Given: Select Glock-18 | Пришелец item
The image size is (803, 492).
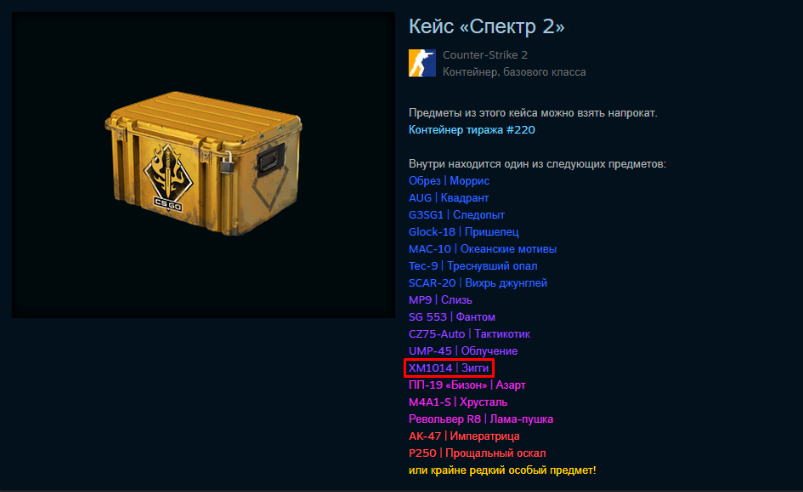Looking at the screenshot, I should pos(463,232).
